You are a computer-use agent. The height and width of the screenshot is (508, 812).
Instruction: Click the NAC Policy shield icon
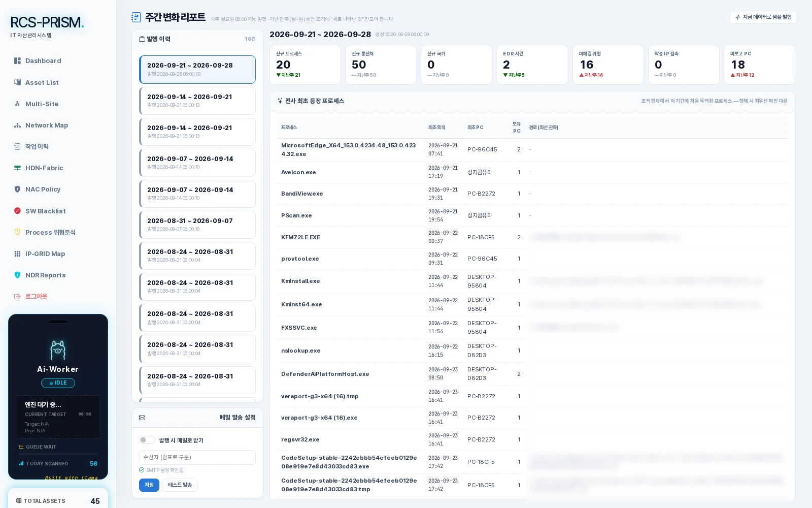(17, 189)
